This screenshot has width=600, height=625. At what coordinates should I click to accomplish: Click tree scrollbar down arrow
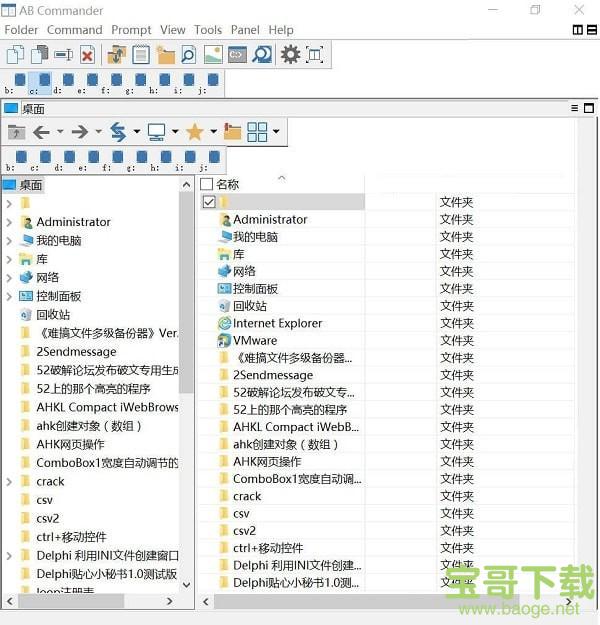pyautogui.click(x=186, y=585)
